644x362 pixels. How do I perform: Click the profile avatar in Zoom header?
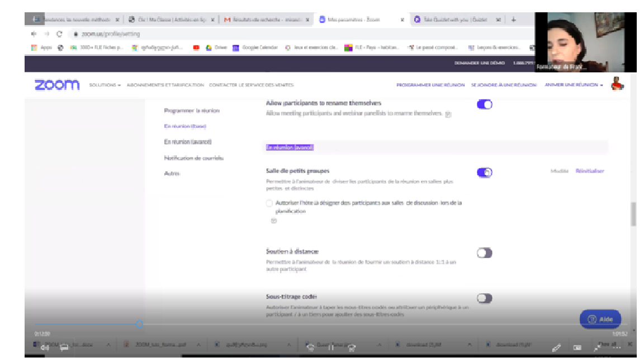click(617, 84)
